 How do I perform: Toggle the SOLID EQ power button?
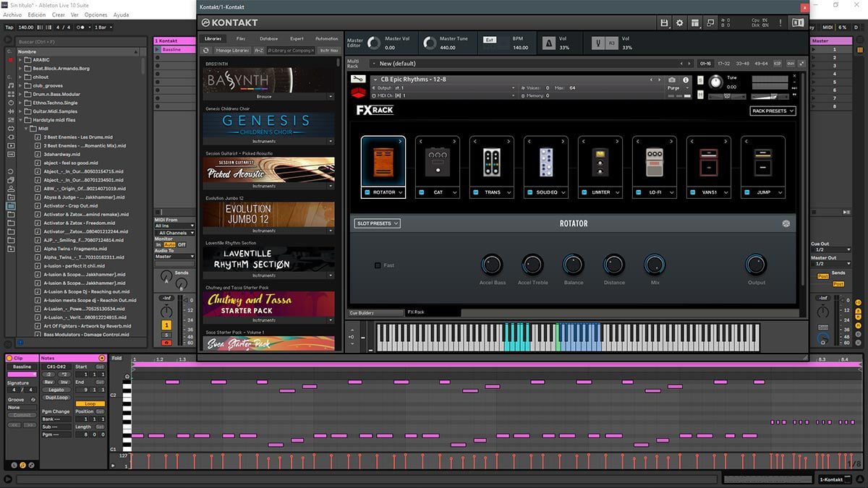click(x=529, y=192)
